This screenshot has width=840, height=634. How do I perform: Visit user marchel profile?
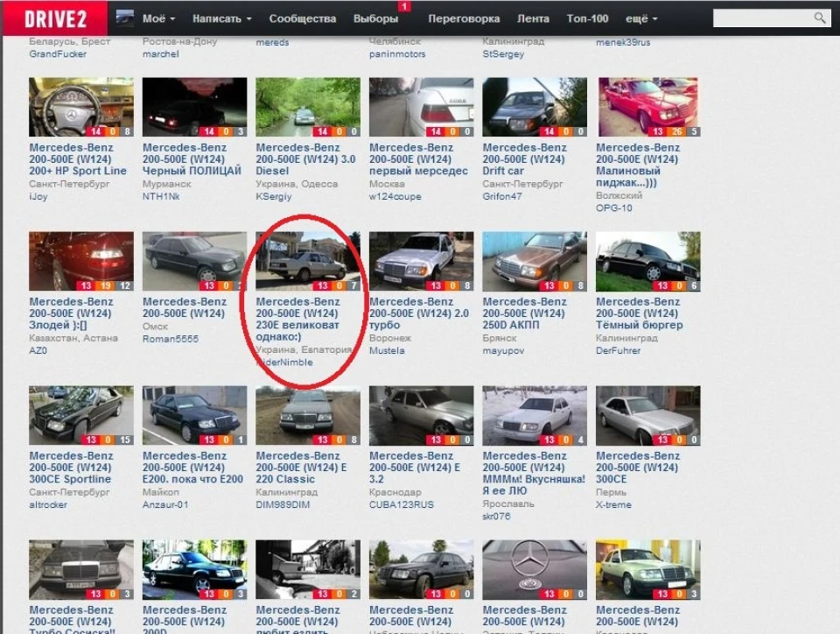(161, 54)
